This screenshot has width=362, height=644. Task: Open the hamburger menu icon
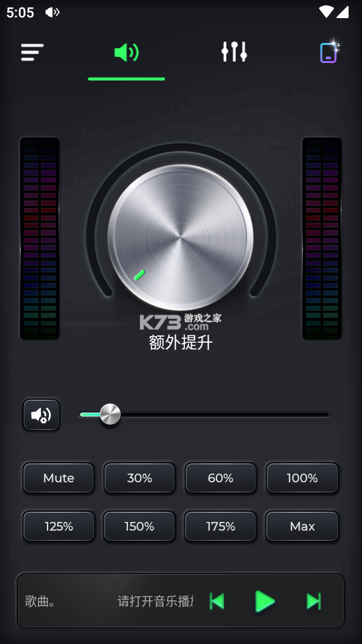[32, 52]
